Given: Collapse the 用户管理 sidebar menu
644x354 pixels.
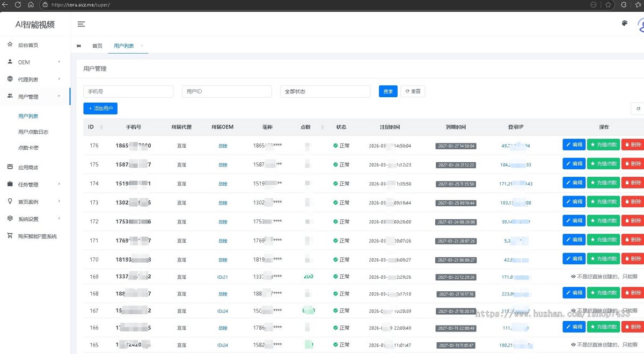Looking at the screenshot, I should [35, 97].
